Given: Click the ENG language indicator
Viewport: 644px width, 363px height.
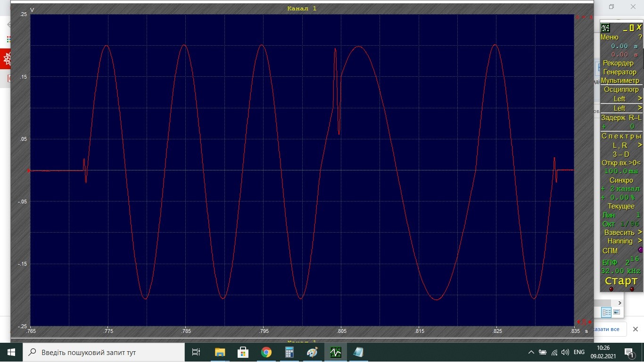Looking at the screenshot, I should (x=578, y=352).
